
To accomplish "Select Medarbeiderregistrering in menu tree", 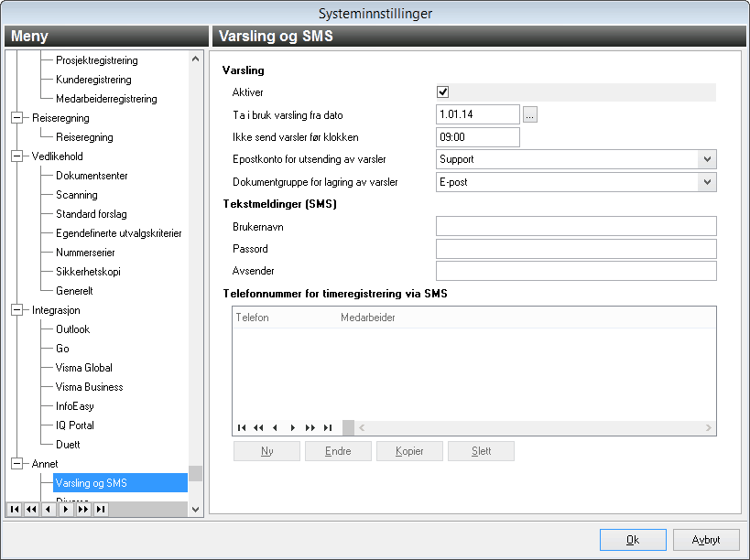I will (x=106, y=99).
